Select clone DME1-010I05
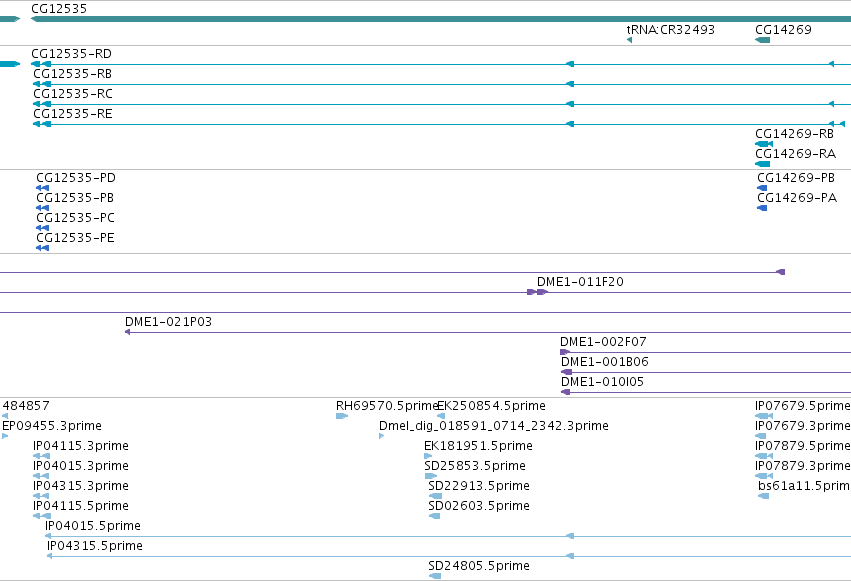The height and width of the screenshot is (581, 851). tap(602, 382)
